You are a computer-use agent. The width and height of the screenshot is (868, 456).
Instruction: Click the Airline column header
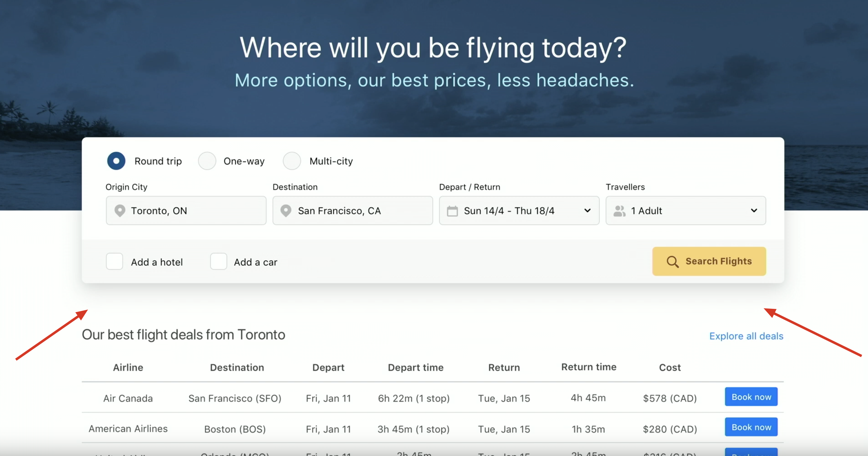[x=128, y=368]
